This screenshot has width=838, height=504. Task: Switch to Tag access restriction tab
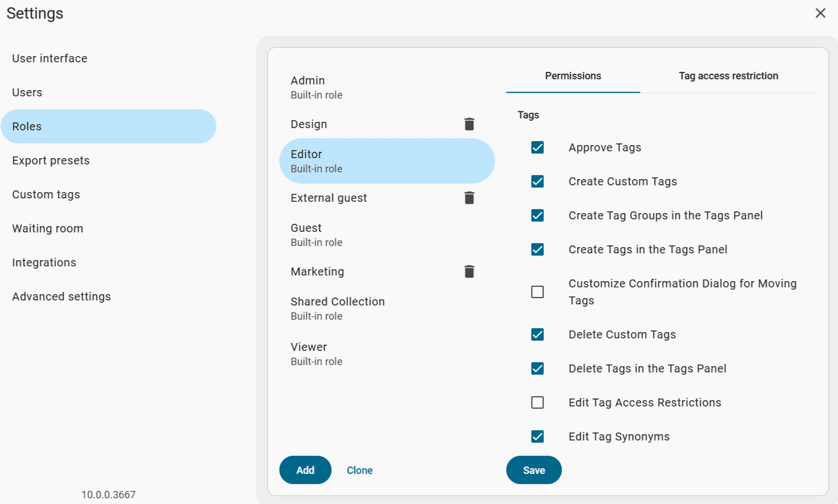pyautogui.click(x=728, y=76)
